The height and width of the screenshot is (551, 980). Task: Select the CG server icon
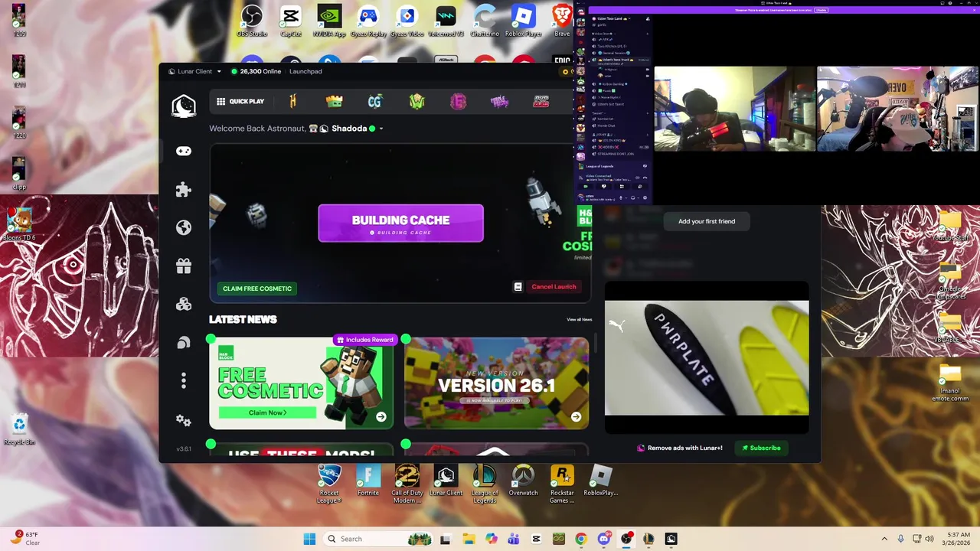click(x=375, y=101)
